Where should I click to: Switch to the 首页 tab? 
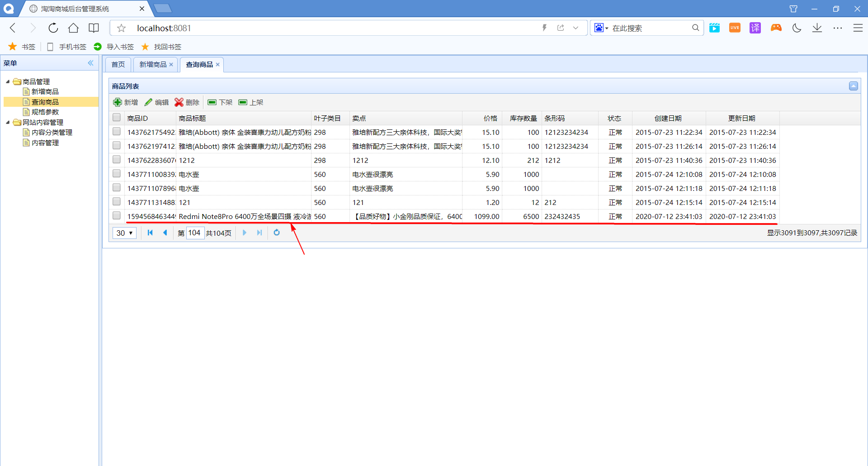(x=118, y=65)
